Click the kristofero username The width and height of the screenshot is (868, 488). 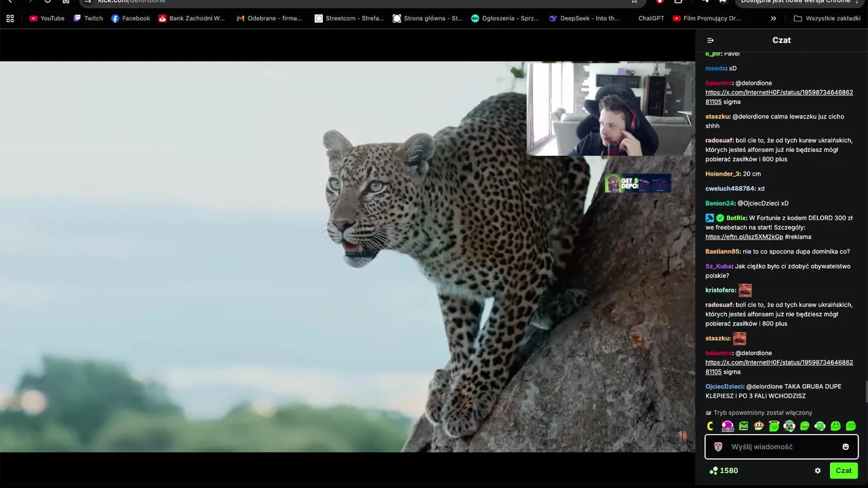point(720,290)
